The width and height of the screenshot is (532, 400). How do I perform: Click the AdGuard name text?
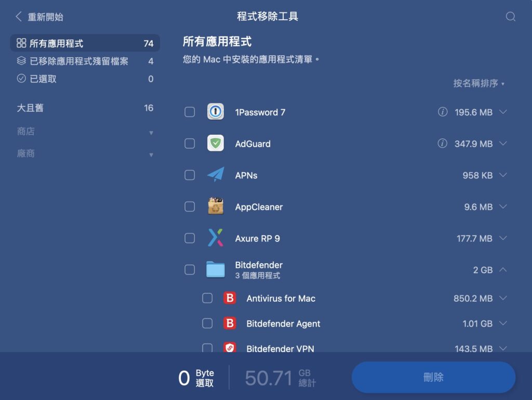click(x=253, y=144)
